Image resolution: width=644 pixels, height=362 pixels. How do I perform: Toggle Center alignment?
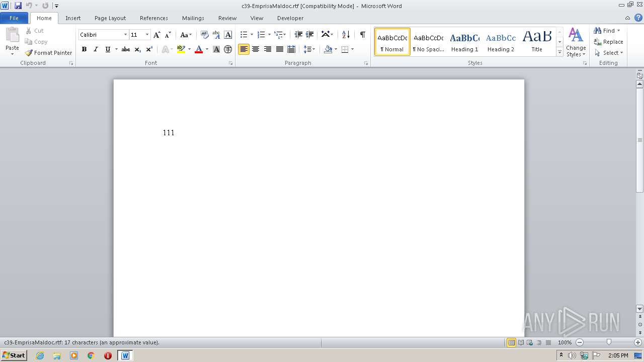click(x=256, y=49)
